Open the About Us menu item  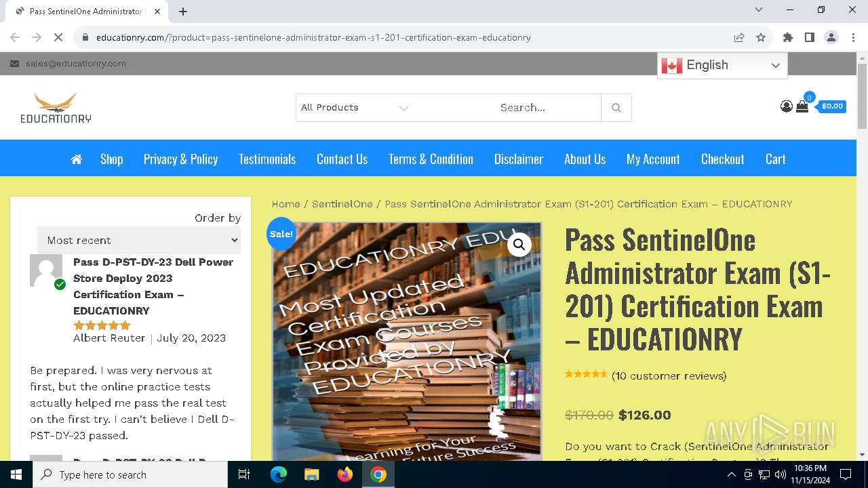pyautogui.click(x=585, y=159)
